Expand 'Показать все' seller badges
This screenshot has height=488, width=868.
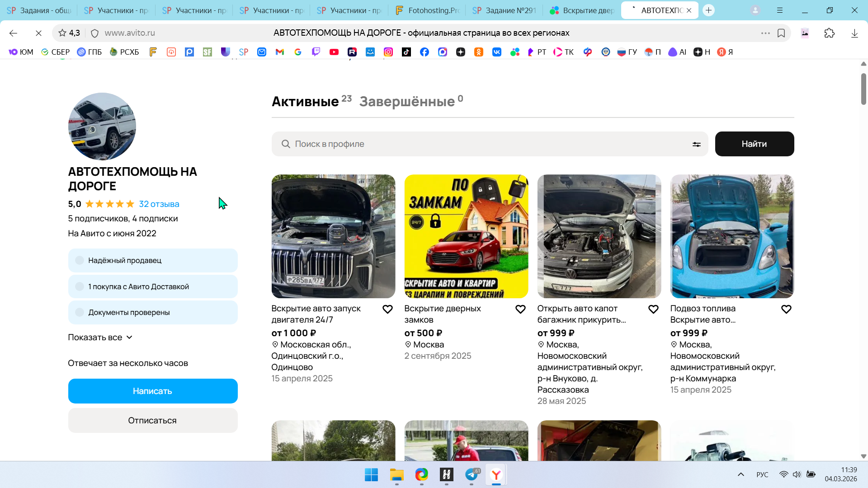point(100,338)
